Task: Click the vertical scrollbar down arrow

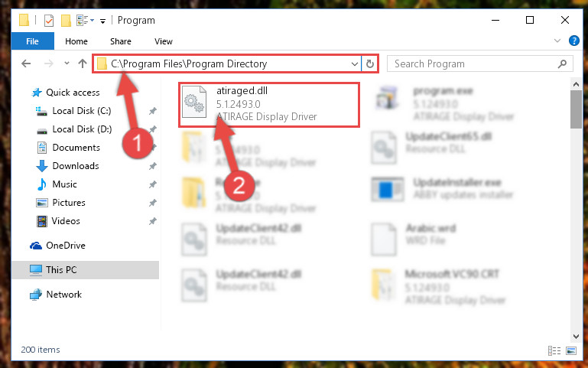Action: pos(576,336)
